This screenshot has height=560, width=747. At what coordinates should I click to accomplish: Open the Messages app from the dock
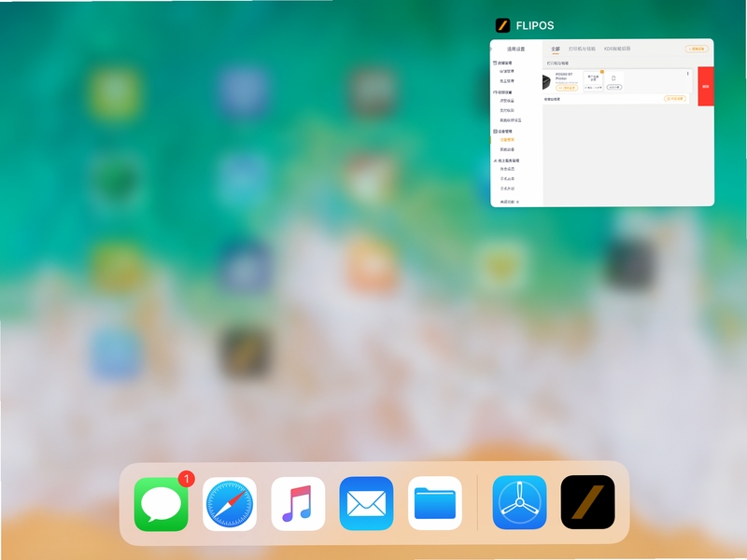161,504
